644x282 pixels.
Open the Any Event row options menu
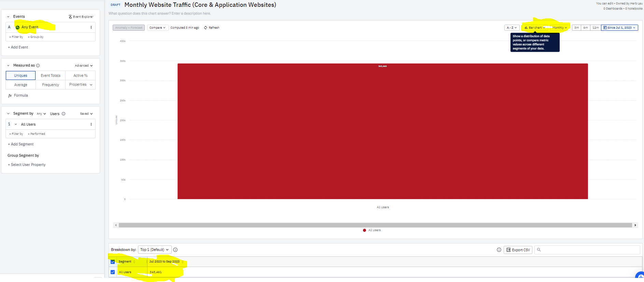click(x=91, y=27)
